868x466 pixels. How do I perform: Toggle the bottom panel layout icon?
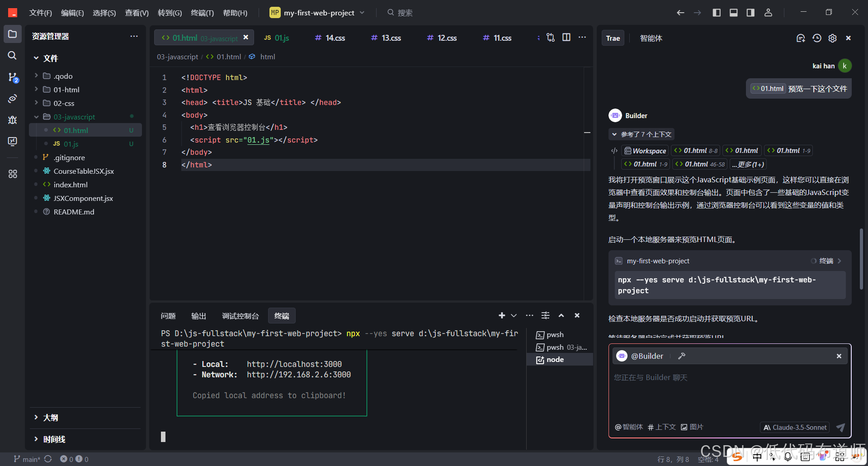click(734, 13)
